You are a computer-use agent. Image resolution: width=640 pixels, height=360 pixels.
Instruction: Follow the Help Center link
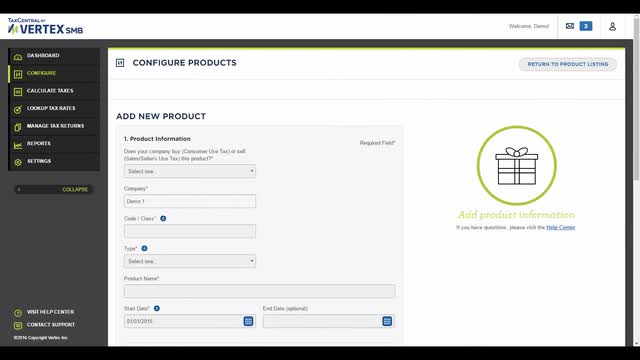[560, 227]
